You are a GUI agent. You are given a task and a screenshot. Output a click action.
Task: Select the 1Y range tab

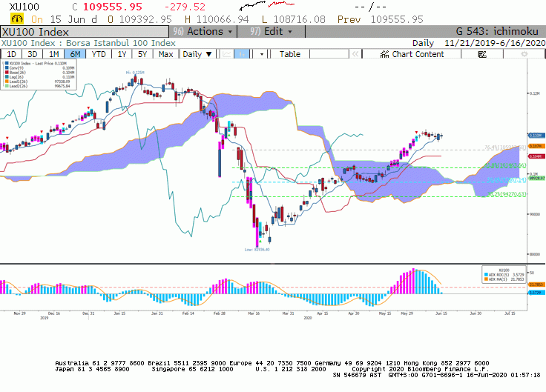[122, 54]
